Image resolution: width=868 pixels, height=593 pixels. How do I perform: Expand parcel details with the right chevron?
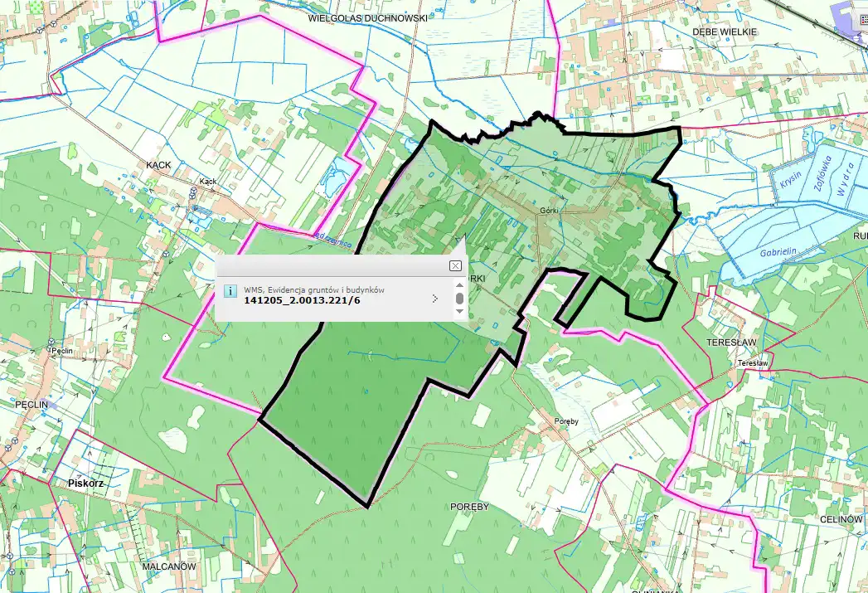pyautogui.click(x=435, y=298)
